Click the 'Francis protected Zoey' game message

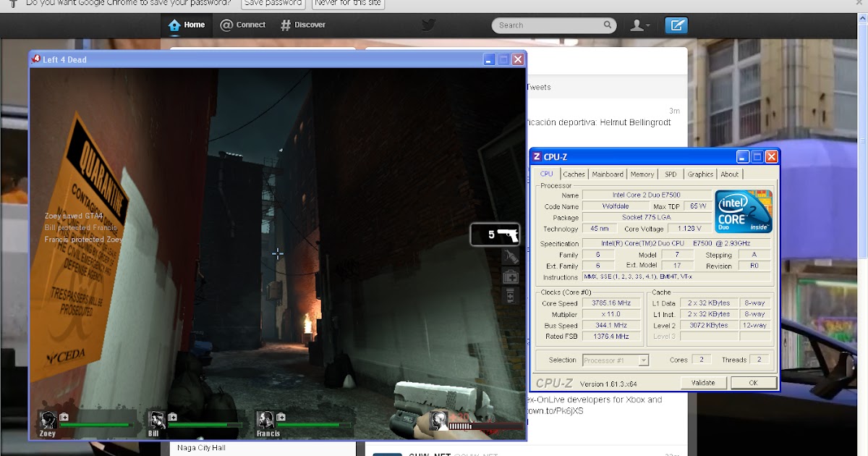click(x=83, y=239)
